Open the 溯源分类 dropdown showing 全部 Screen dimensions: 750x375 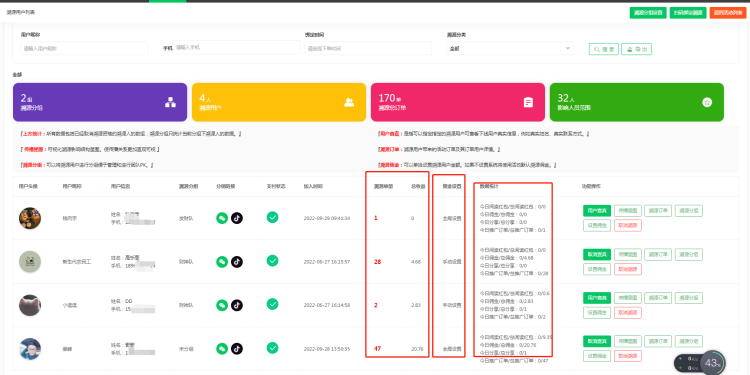tap(510, 48)
